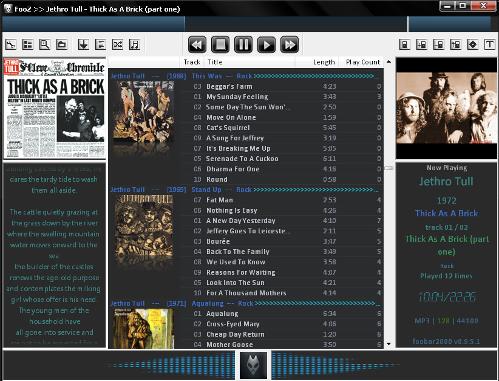Click the wrench preferences toolbar icon

11,44
